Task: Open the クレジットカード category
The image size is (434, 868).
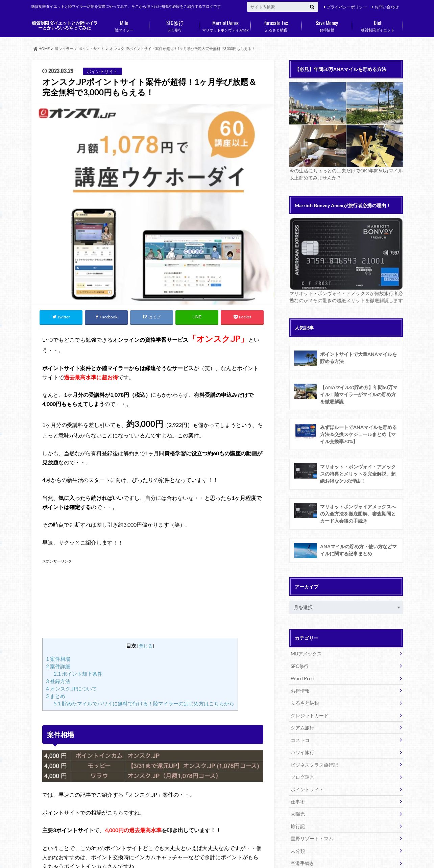Action: [346, 716]
